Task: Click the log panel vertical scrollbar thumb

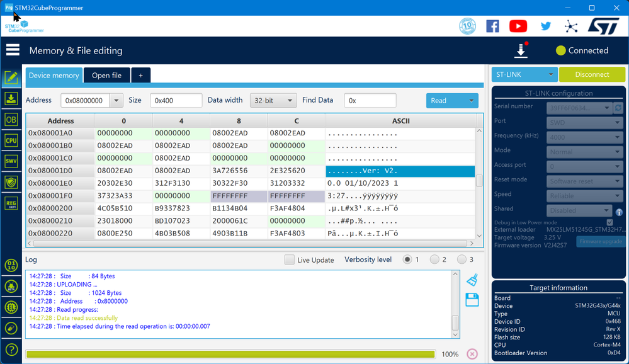Action: tap(455, 322)
